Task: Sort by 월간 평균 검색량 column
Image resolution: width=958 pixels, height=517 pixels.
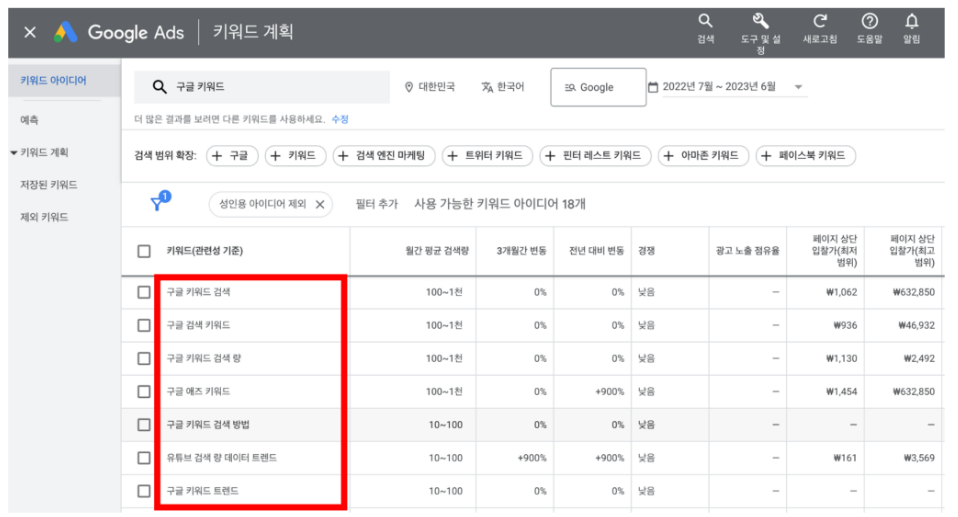Action: click(436, 251)
